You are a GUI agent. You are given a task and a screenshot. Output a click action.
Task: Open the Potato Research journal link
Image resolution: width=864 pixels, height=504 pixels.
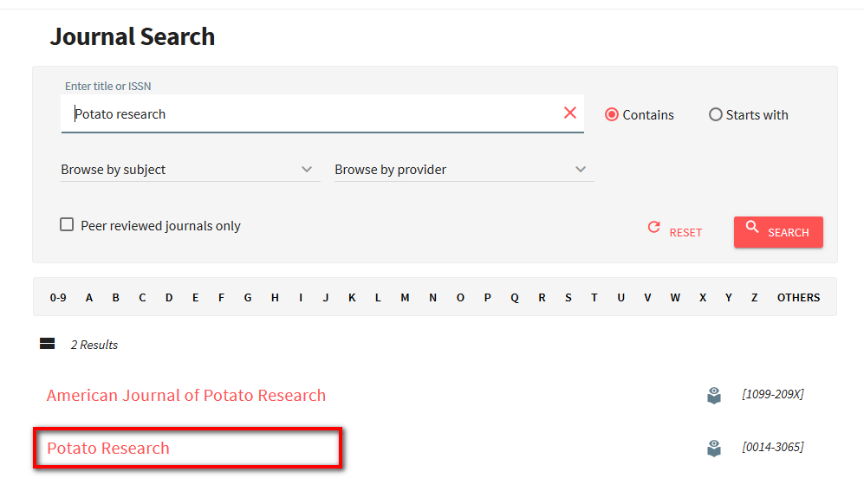pyautogui.click(x=108, y=449)
